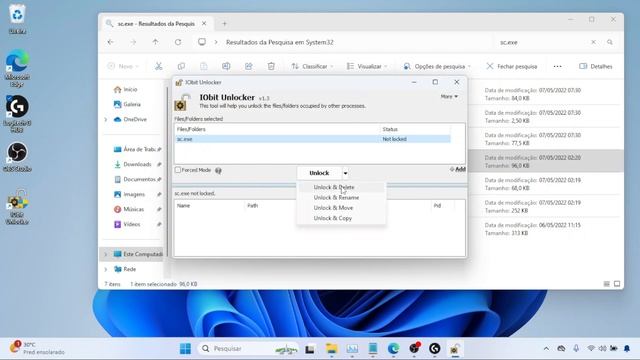Open the More dropdown in IObit Unlocker
This screenshot has height=360, width=640.
pyautogui.click(x=449, y=97)
